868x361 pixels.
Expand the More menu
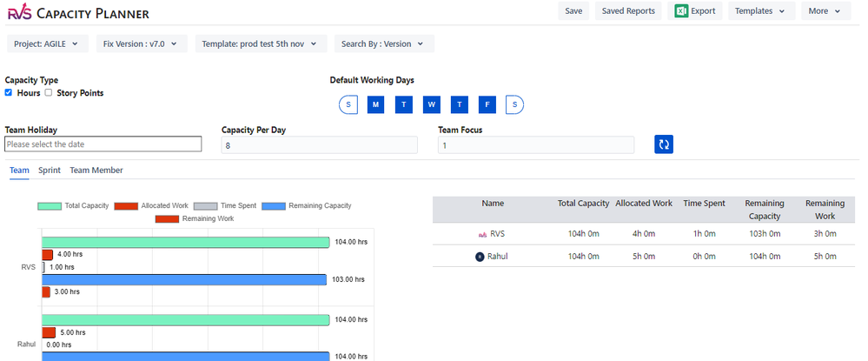(x=826, y=11)
